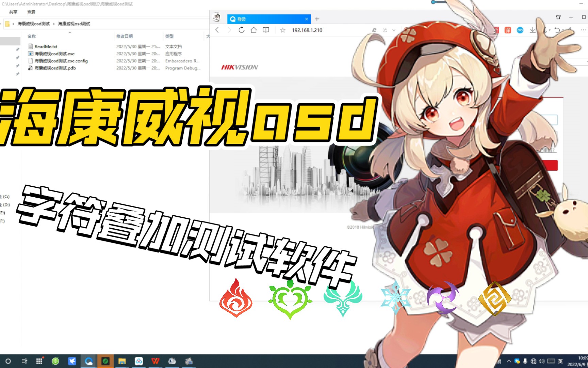Go back in the browser

[x=217, y=30]
